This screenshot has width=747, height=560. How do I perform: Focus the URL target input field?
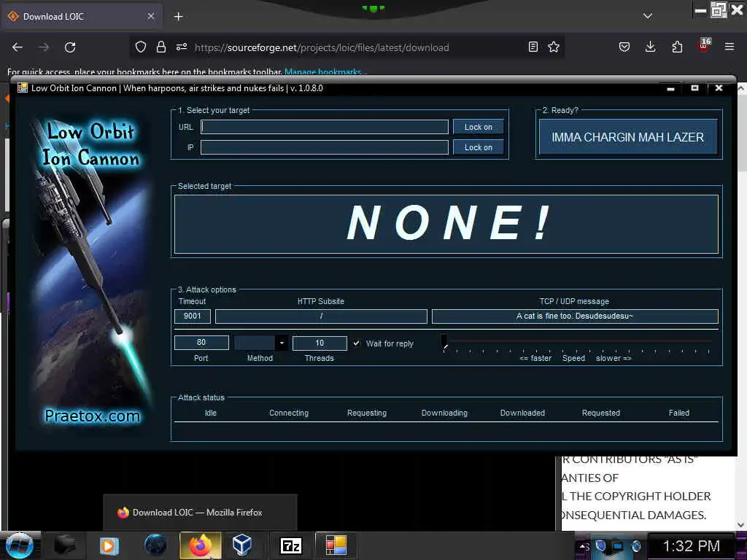click(x=325, y=127)
